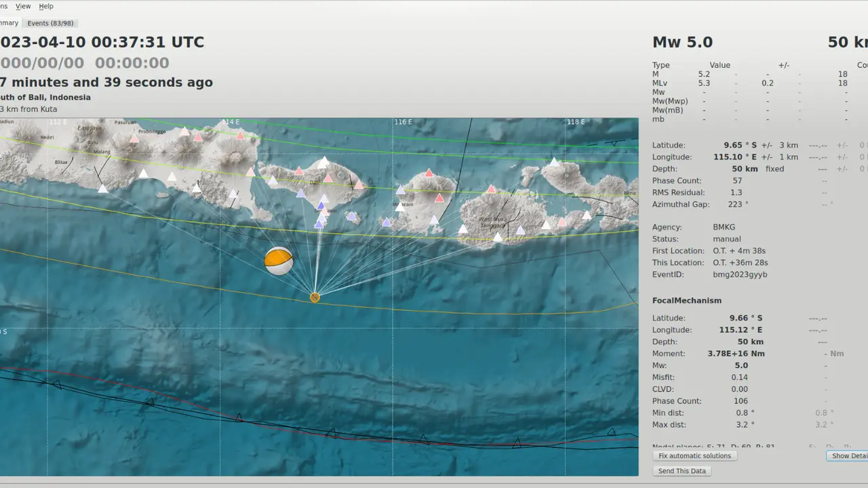Switch to the Events (83/98) tab
This screenshot has width=868, height=488.
[x=51, y=23]
